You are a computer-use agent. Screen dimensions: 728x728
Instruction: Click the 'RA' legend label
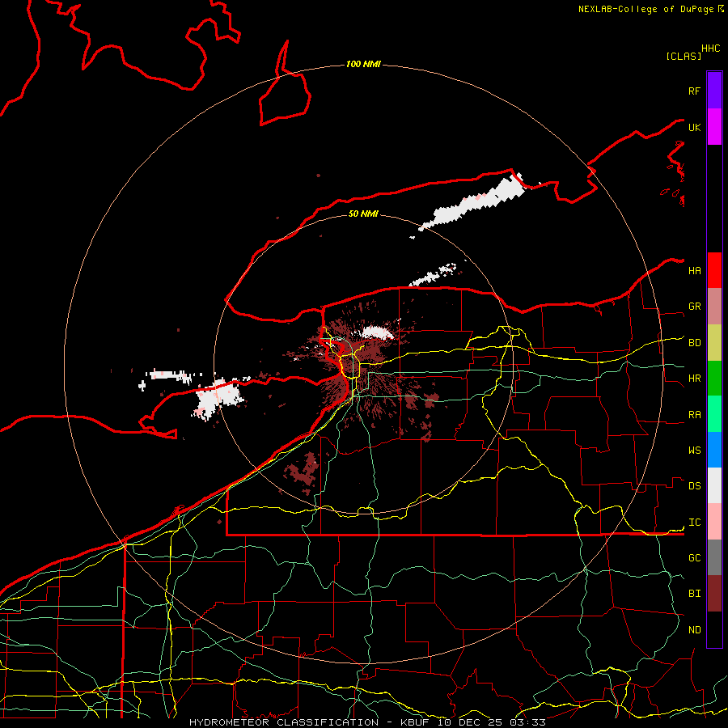[694, 415]
